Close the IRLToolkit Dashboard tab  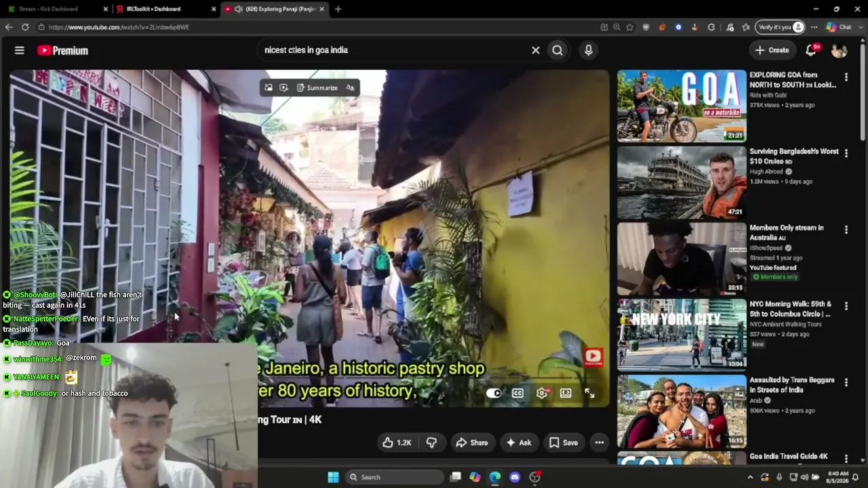pos(214,9)
